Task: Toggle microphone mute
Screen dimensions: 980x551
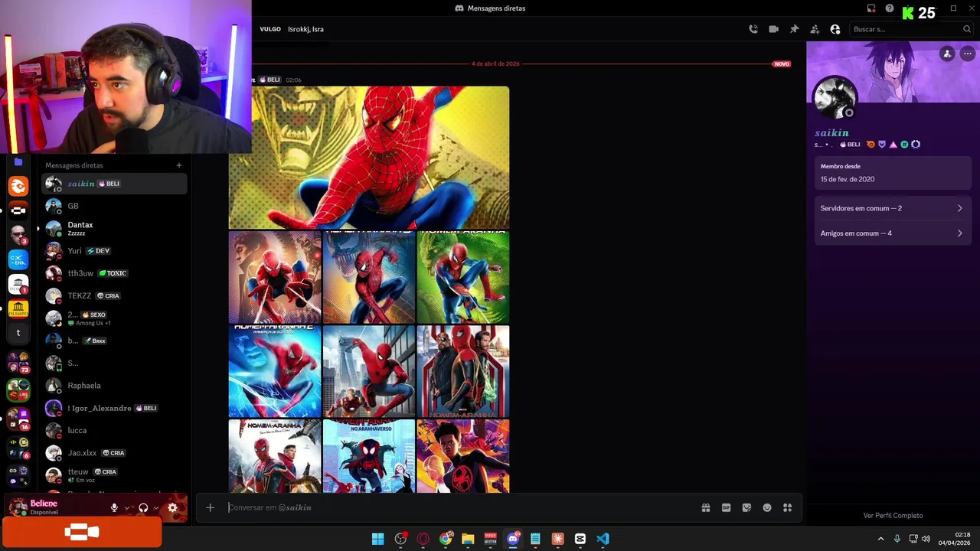Action: pyautogui.click(x=114, y=507)
